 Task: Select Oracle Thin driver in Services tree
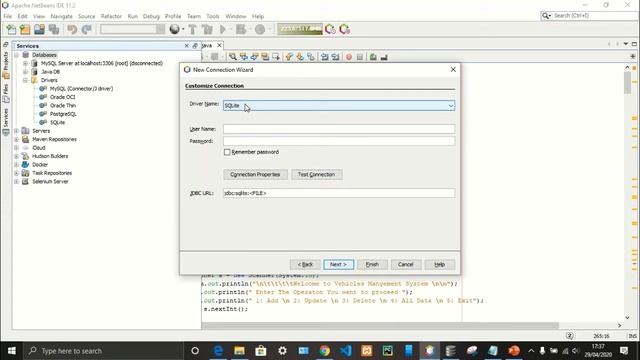(x=62, y=105)
